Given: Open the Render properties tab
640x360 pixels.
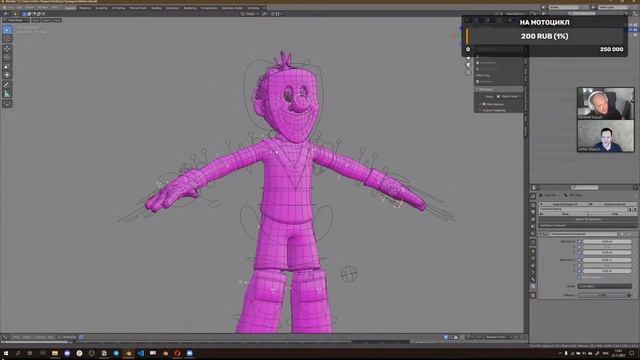Looking at the screenshot, I should 533,205.
